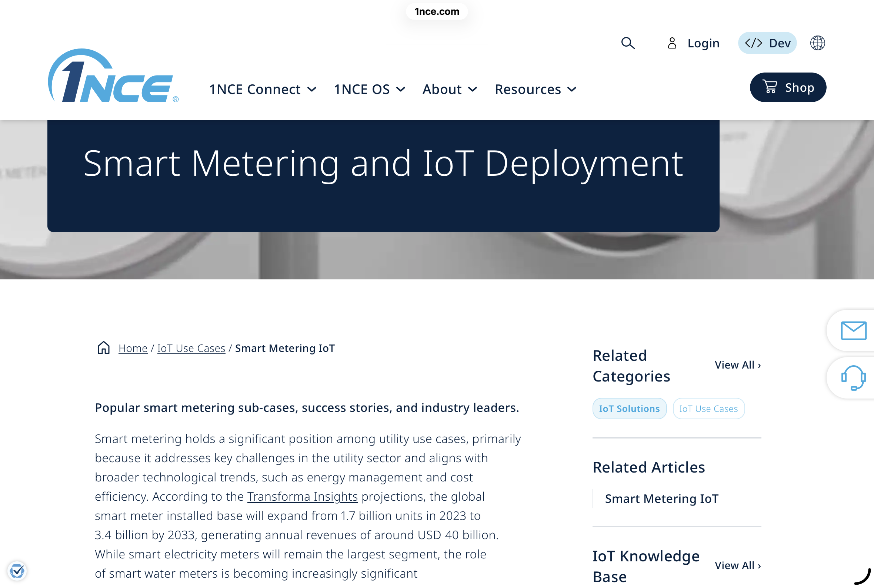Open the About menu
This screenshot has height=588, width=874.
(450, 89)
